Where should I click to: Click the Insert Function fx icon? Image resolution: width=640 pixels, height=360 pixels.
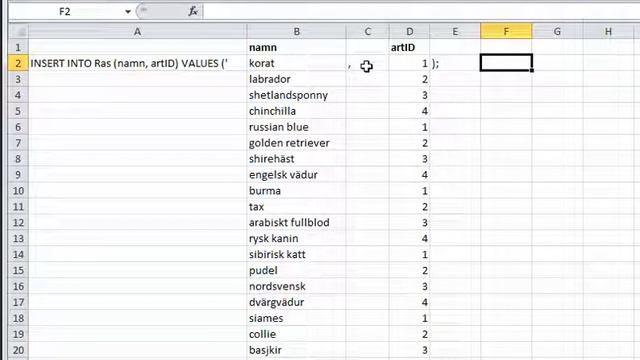click(x=193, y=11)
